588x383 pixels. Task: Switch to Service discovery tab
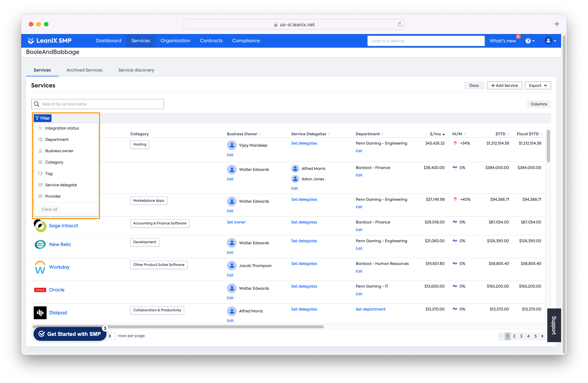tap(136, 70)
